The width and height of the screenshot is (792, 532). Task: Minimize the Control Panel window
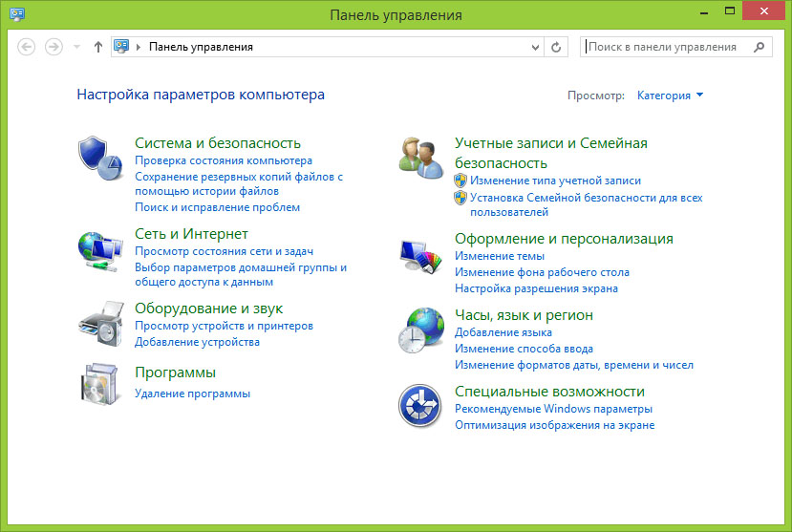click(703, 11)
